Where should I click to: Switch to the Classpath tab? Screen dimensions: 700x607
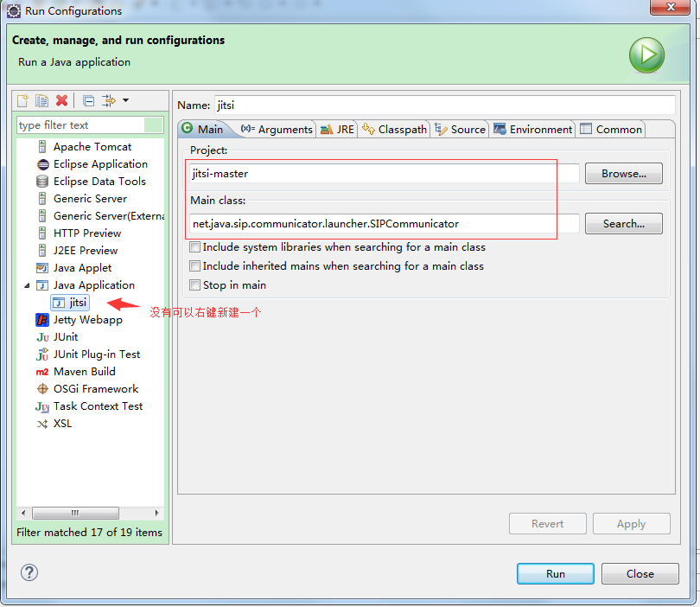click(395, 129)
